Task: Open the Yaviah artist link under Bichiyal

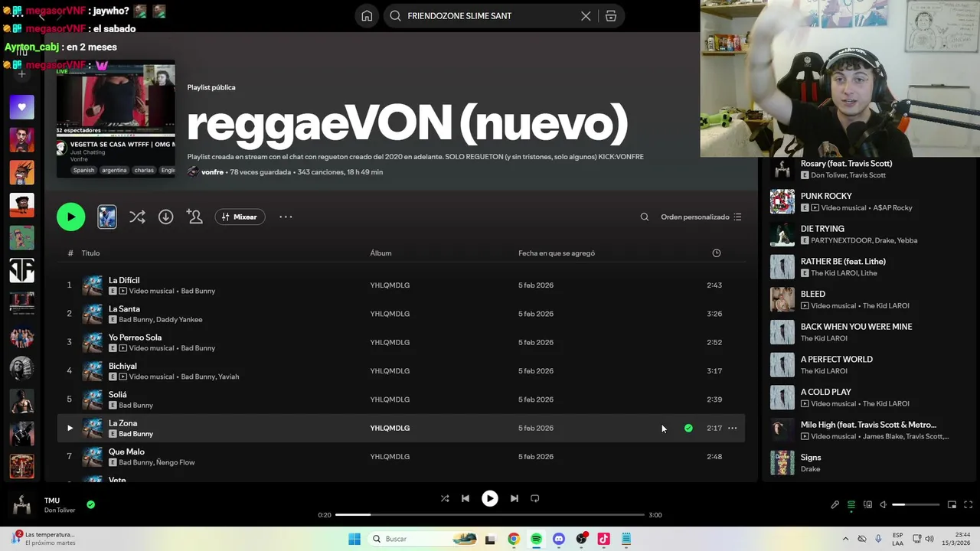Action: [229, 377]
